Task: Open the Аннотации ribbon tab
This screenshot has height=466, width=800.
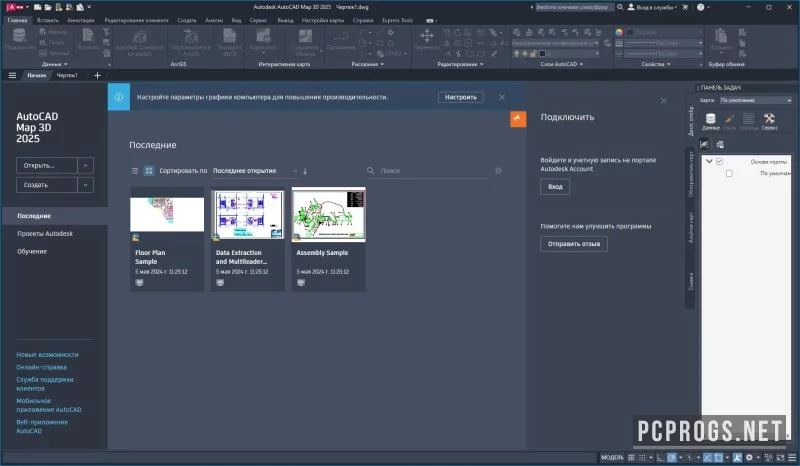Action: [x=81, y=20]
